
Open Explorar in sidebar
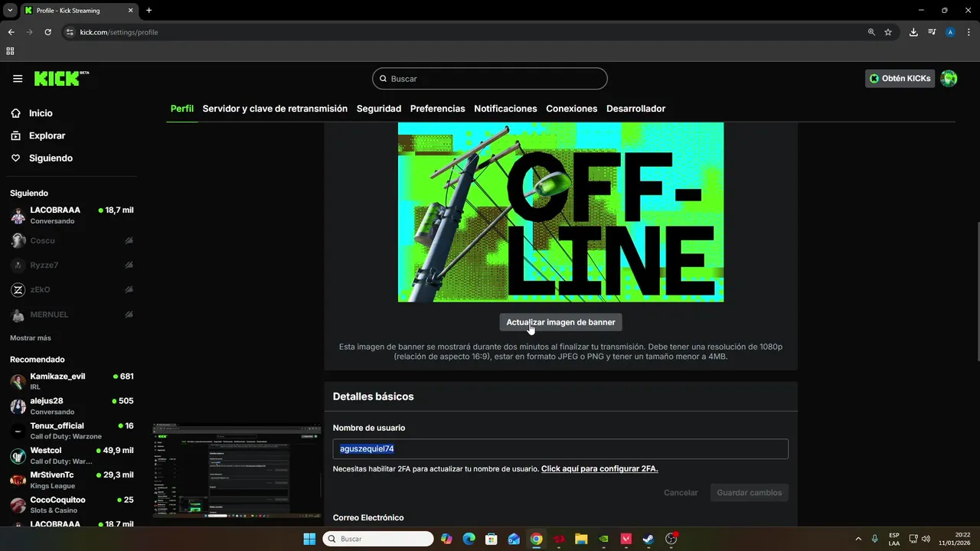(x=47, y=135)
